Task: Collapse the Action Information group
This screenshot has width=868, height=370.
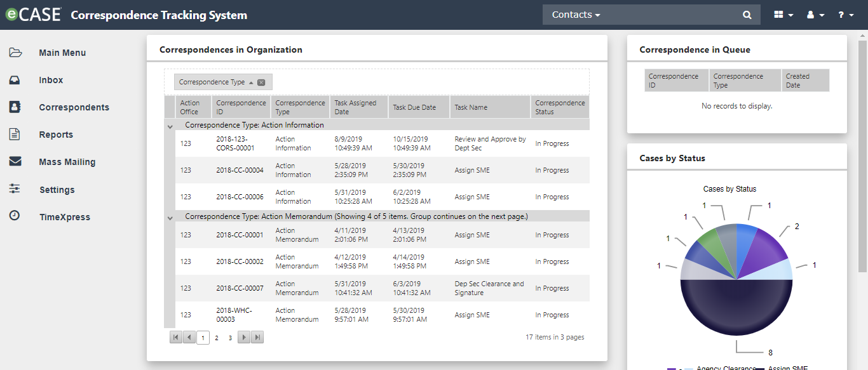Action: click(x=170, y=126)
